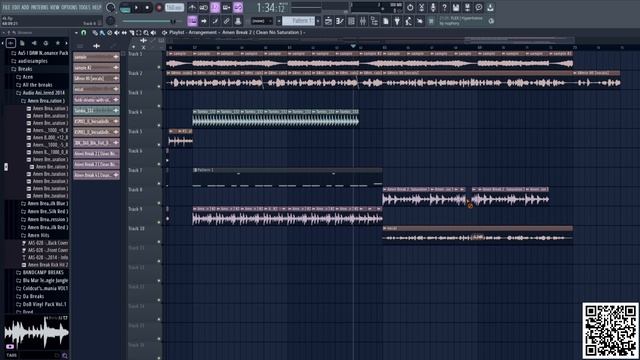Select the playlist Slip tool icon
The width and height of the screenshot is (640, 360).
pyautogui.click(x=124, y=33)
